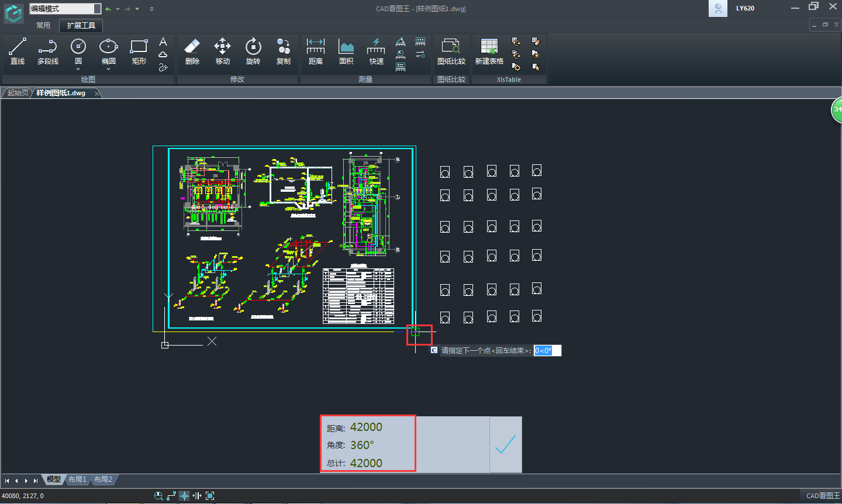Expand the 圆 circle tool dropdown arrow

point(78,70)
